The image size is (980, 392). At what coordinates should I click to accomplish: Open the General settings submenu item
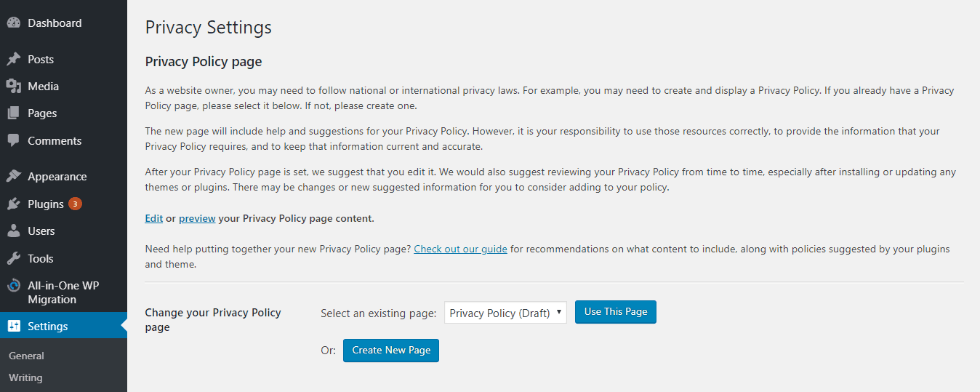26,356
